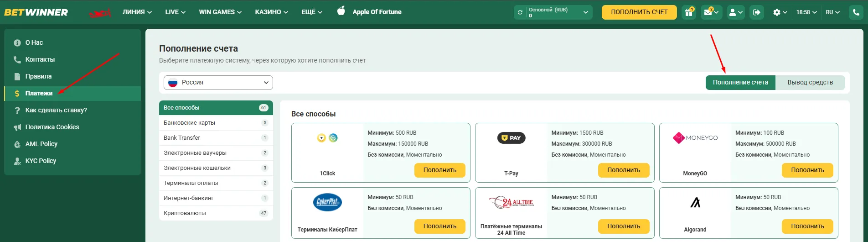Image resolution: width=868 pixels, height=242 pixels.
Task: Switch to the Вывод средств toggle
Action: [x=810, y=83]
